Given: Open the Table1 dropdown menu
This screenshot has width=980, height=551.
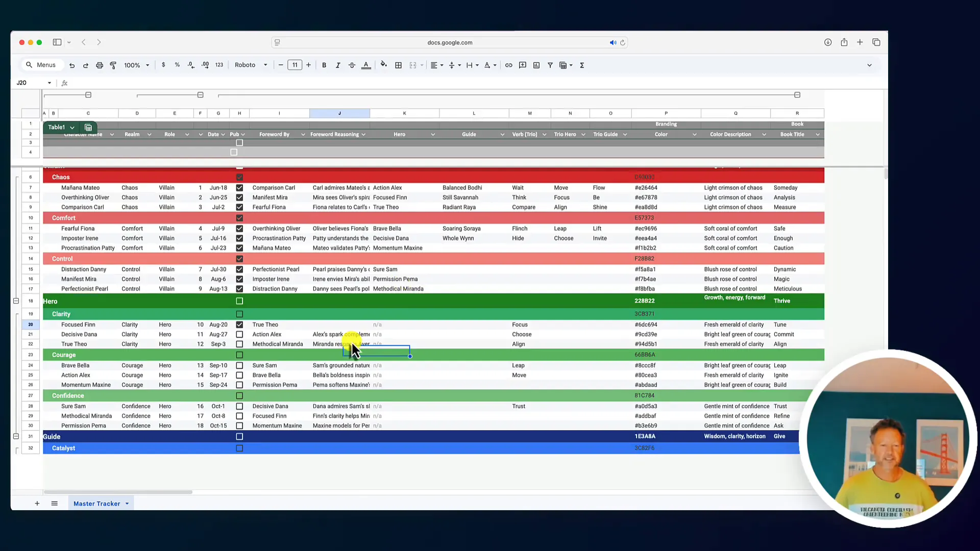Looking at the screenshot, I should pyautogui.click(x=72, y=127).
